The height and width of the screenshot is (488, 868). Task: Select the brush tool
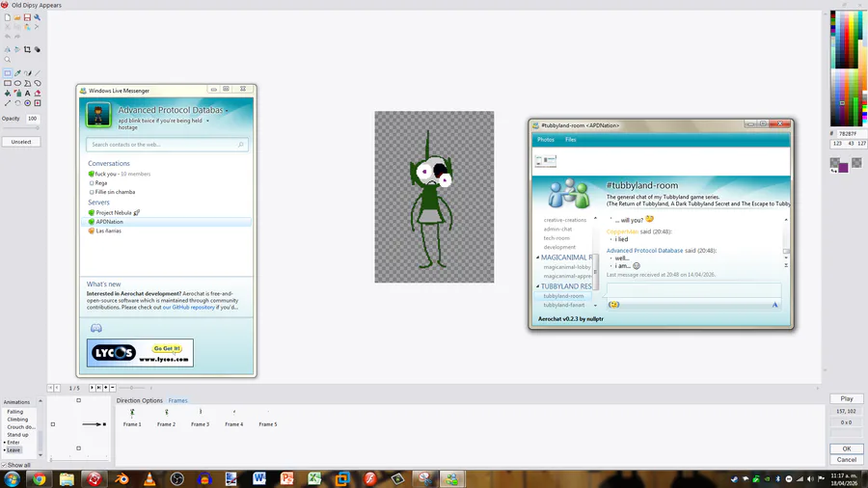click(x=28, y=72)
